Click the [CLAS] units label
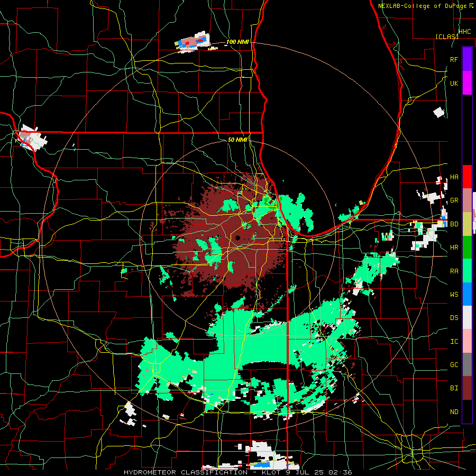 tap(447, 36)
